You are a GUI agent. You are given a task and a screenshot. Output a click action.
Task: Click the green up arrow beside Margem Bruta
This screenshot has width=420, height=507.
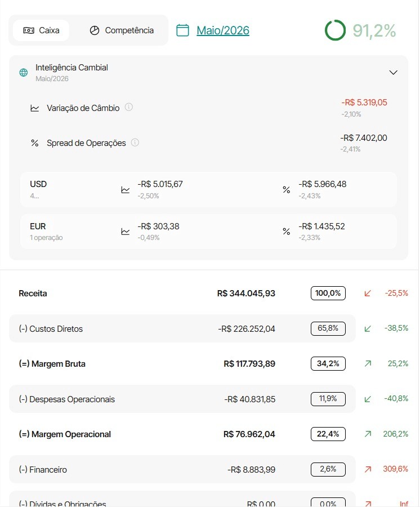point(368,364)
